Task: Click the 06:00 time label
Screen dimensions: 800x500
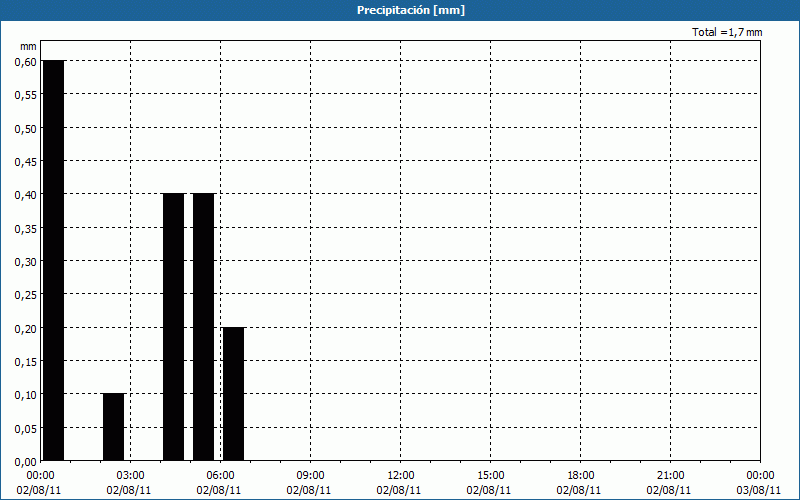Action: coord(221,476)
